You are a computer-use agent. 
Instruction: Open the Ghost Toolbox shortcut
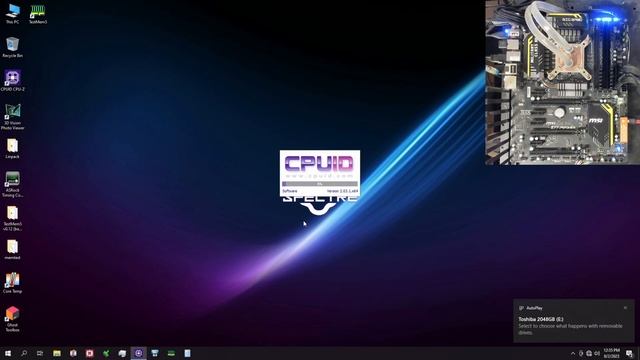pos(12,319)
